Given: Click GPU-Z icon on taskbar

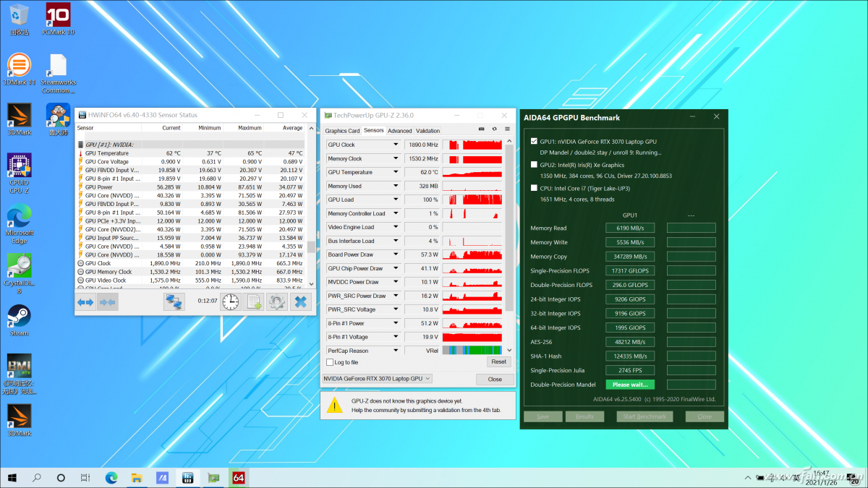Looking at the screenshot, I should point(213,478).
